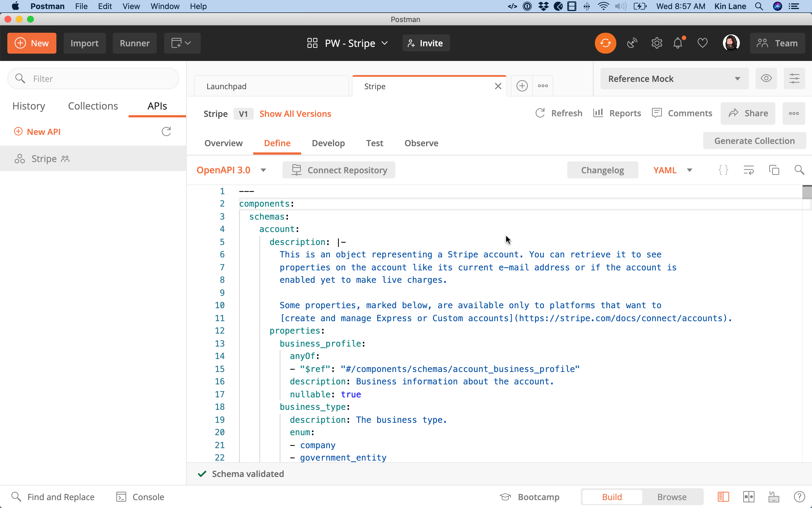Click the Share button
Image resolution: width=812 pixels, height=508 pixels.
coord(748,113)
